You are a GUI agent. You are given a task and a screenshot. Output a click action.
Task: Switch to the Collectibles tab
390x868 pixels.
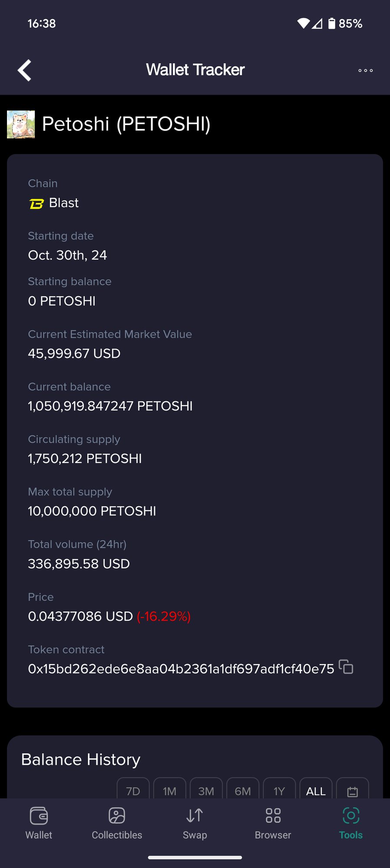click(x=117, y=823)
